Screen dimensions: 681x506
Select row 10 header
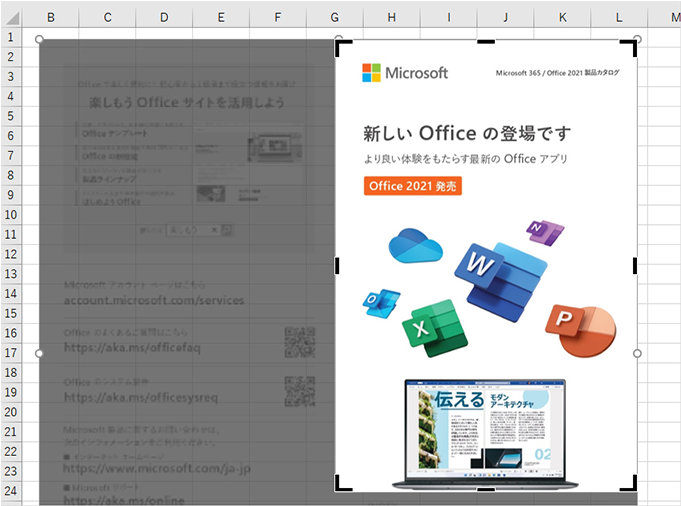[x=11, y=215]
